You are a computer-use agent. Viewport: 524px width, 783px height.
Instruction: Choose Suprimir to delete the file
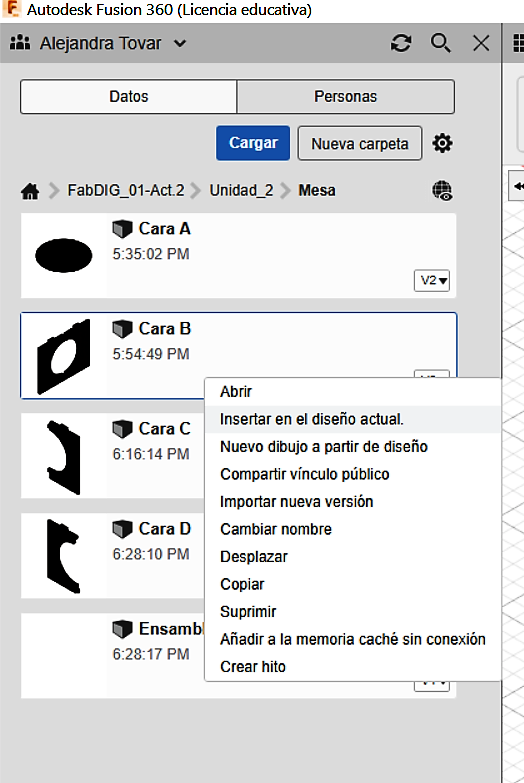pos(353,612)
